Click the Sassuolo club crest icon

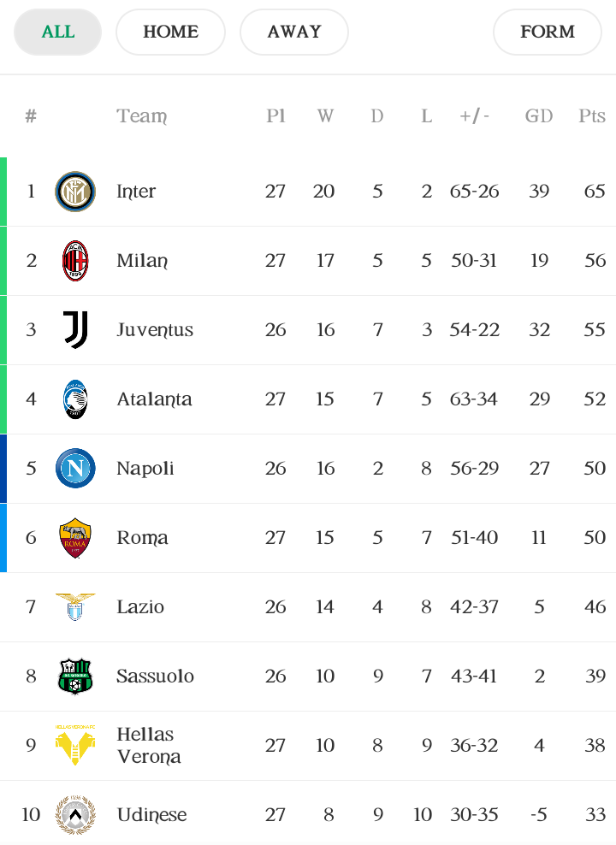[x=75, y=677]
